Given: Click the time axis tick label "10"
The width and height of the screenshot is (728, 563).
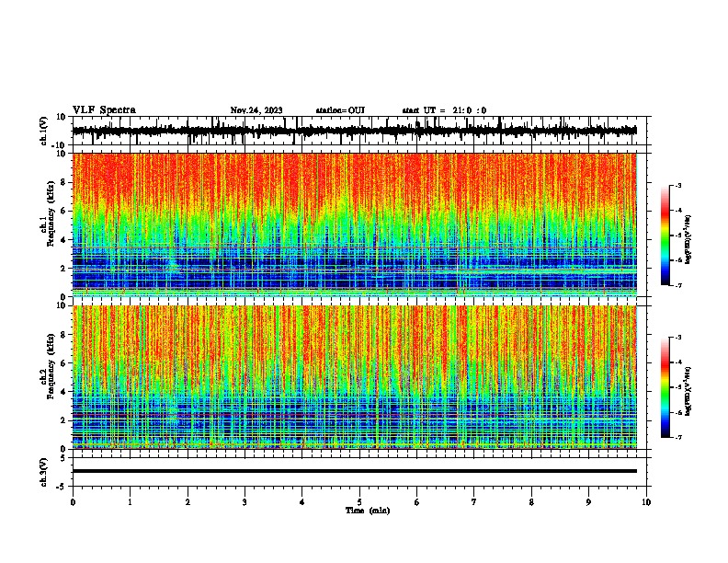Looking at the screenshot, I should pyautogui.click(x=646, y=502).
